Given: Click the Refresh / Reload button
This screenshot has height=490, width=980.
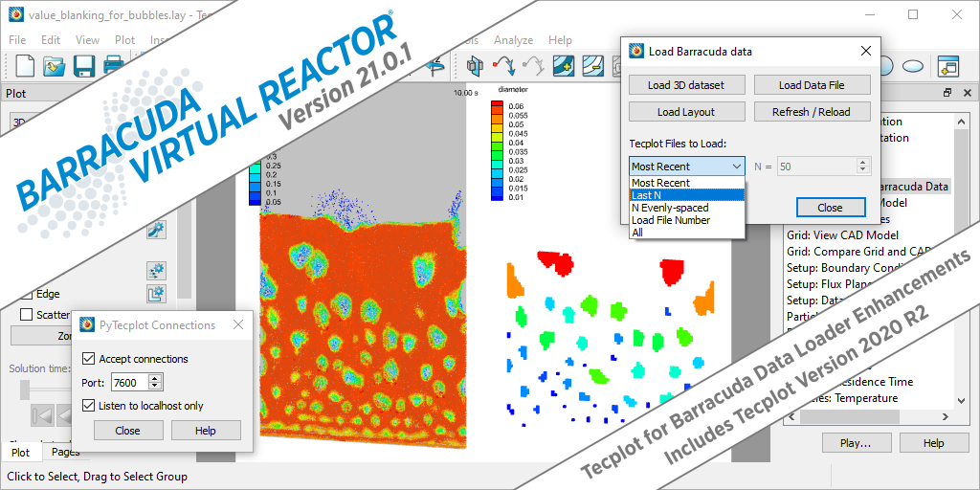Looking at the screenshot, I should [x=812, y=112].
